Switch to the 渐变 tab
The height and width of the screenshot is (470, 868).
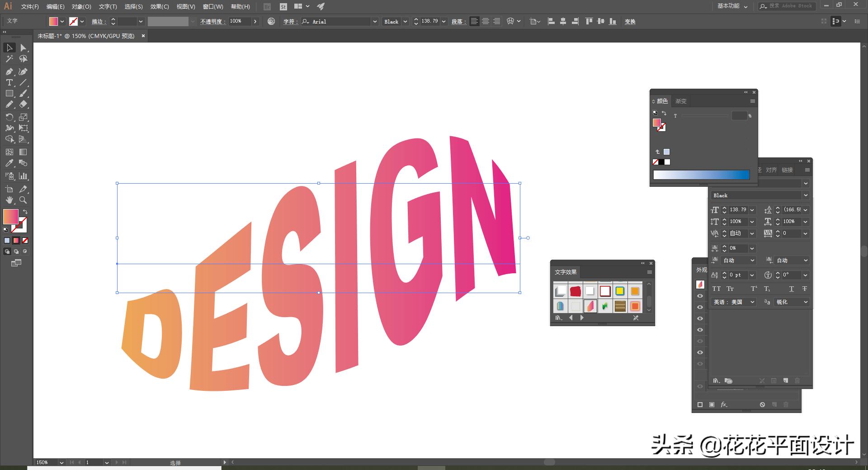point(681,101)
